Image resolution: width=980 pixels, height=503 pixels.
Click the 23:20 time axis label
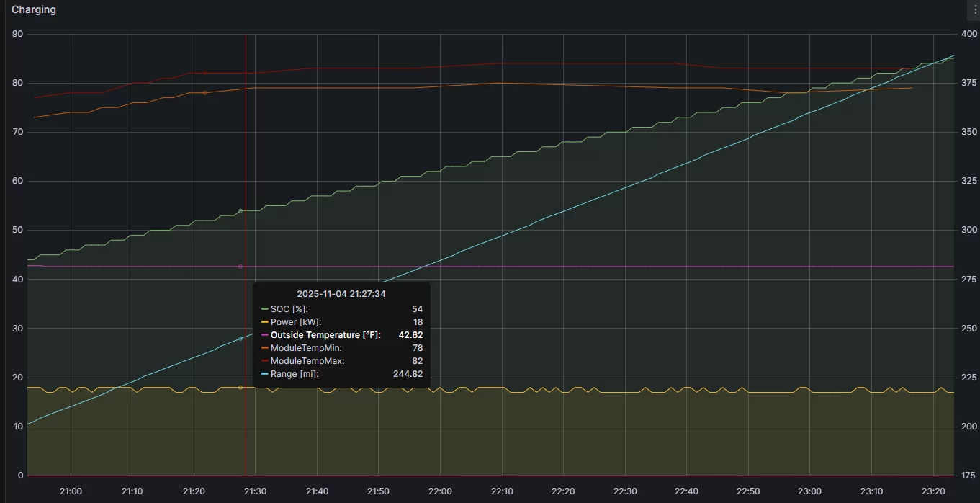click(932, 491)
